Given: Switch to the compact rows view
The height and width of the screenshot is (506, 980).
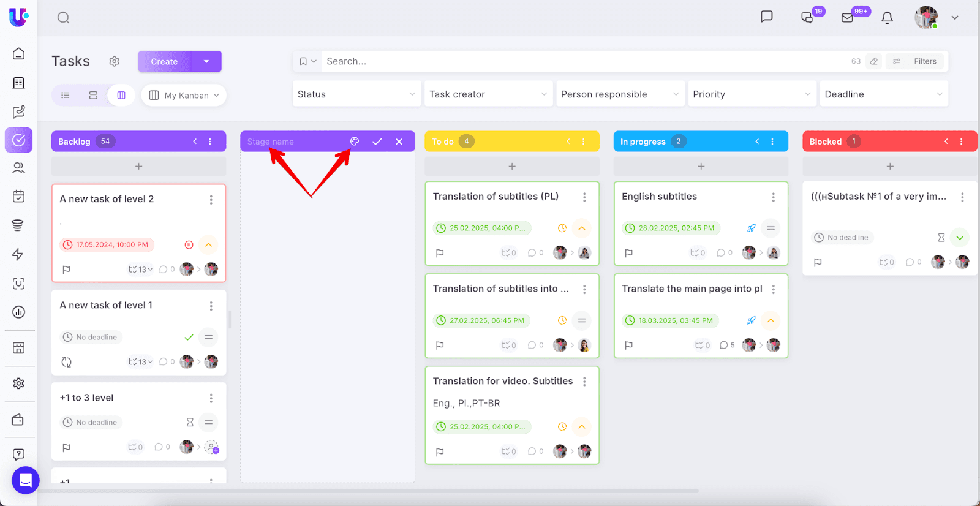Looking at the screenshot, I should 93,95.
